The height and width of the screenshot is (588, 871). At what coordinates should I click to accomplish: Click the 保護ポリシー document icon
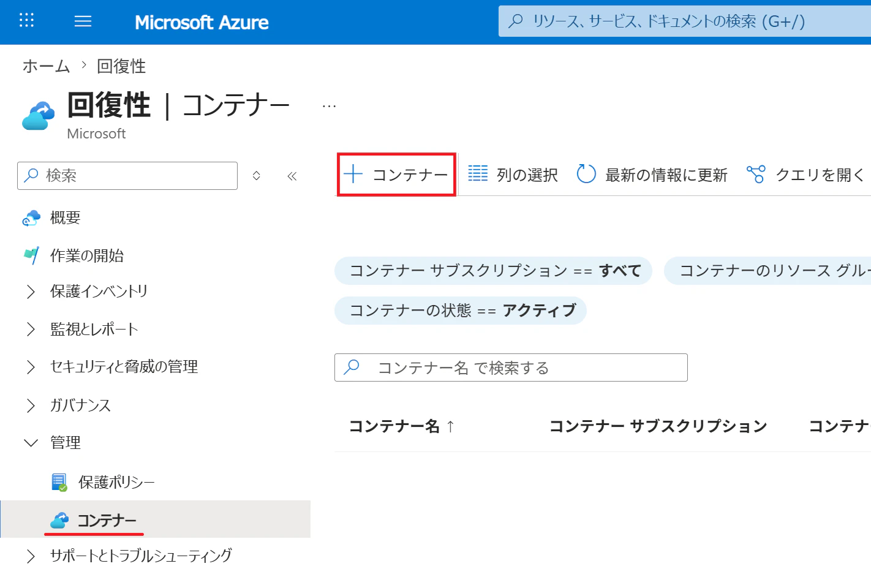pyautogui.click(x=59, y=483)
